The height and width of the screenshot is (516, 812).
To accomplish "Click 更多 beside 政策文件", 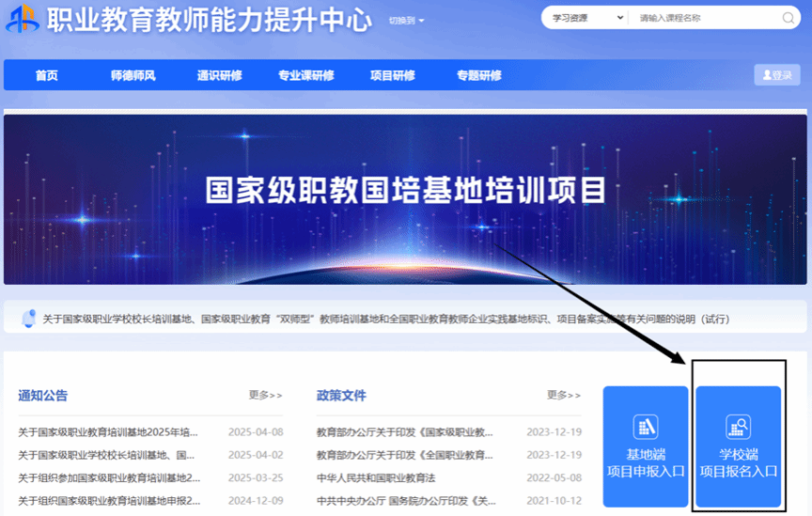I will pyautogui.click(x=564, y=396).
